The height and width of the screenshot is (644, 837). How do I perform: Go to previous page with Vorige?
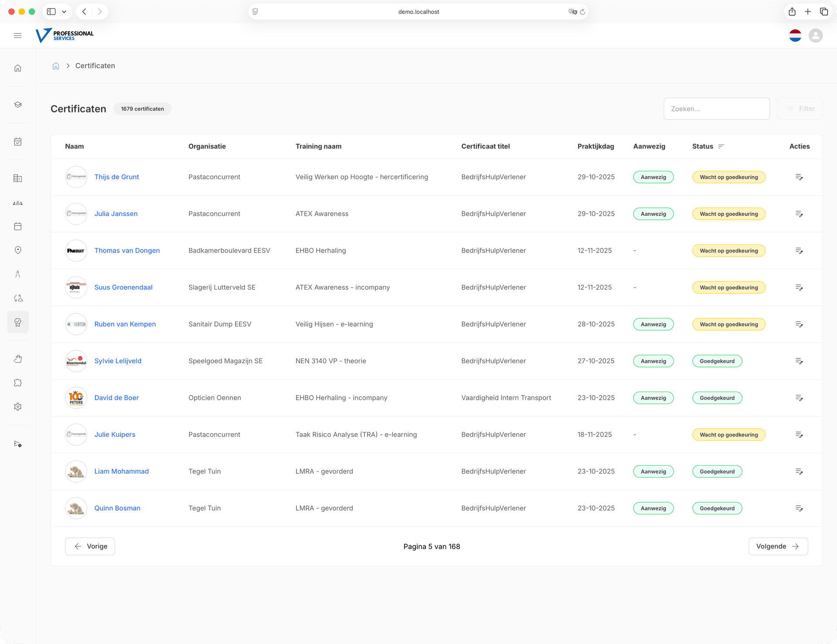[90, 546]
